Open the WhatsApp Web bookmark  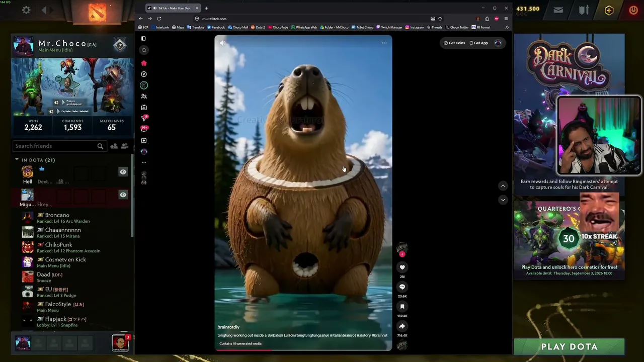(x=304, y=27)
